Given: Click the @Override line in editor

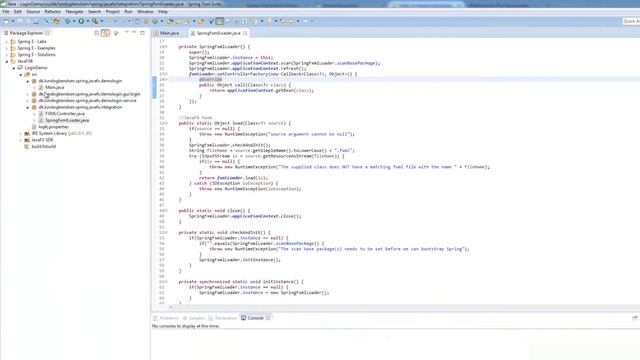Looking at the screenshot, I should pos(210,79).
